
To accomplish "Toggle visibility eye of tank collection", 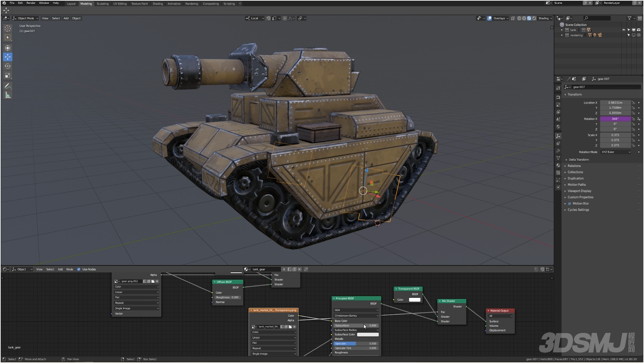I will coord(624,30).
